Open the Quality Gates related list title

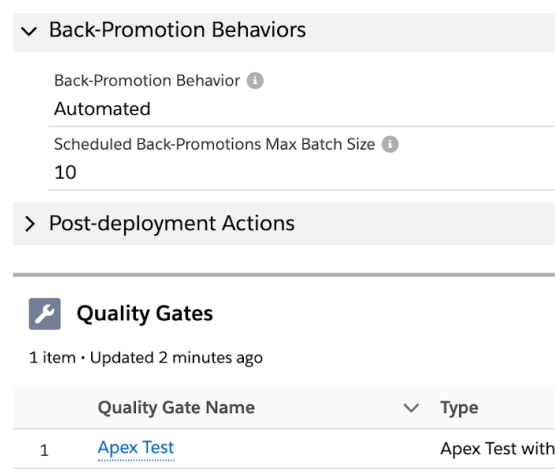point(145,314)
